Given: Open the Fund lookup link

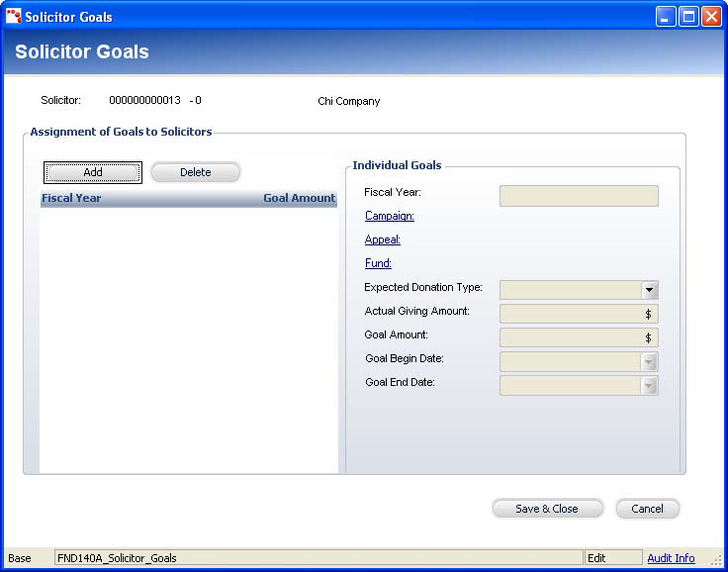Looking at the screenshot, I should (x=378, y=263).
